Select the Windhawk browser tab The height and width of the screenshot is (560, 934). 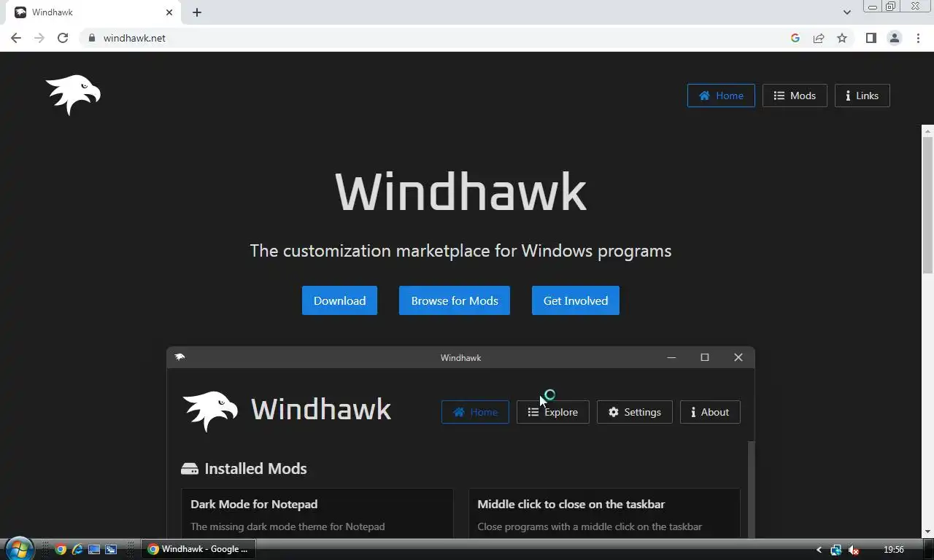95,12
